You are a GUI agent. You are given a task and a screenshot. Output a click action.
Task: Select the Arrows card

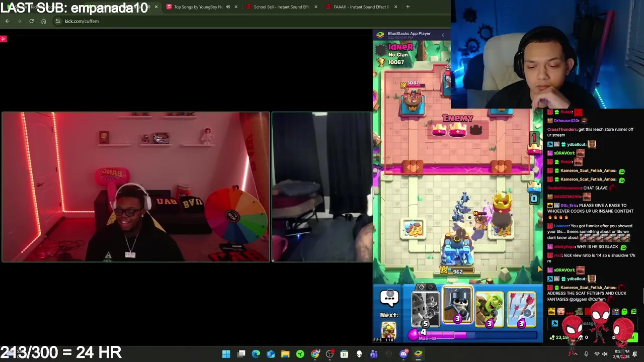click(521, 310)
